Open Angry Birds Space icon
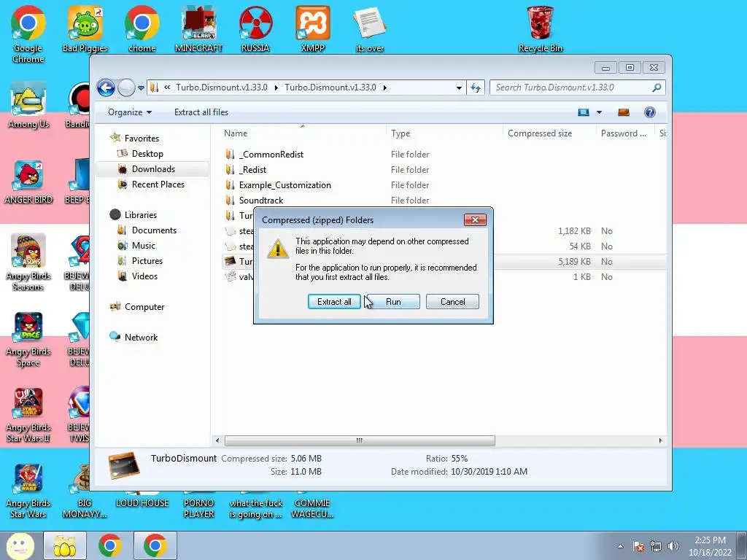The height and width of the screenshot is (560, 747). point(28,340)
